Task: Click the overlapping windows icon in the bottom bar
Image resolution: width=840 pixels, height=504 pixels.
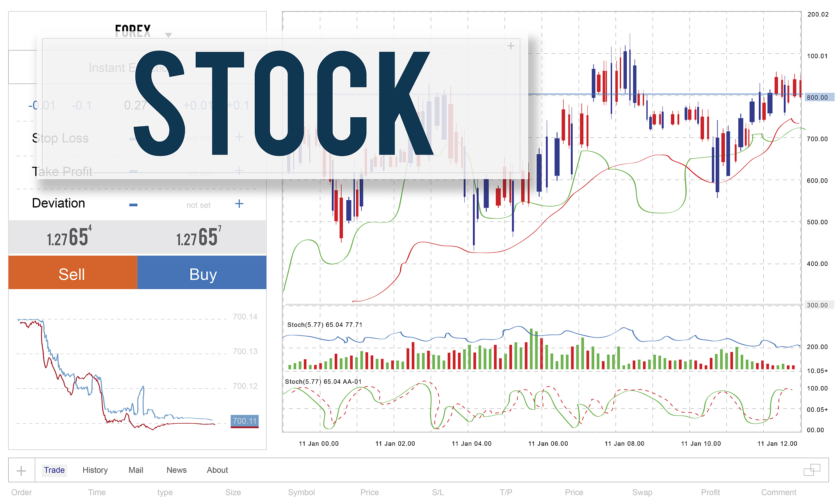Action: [812, 470]
